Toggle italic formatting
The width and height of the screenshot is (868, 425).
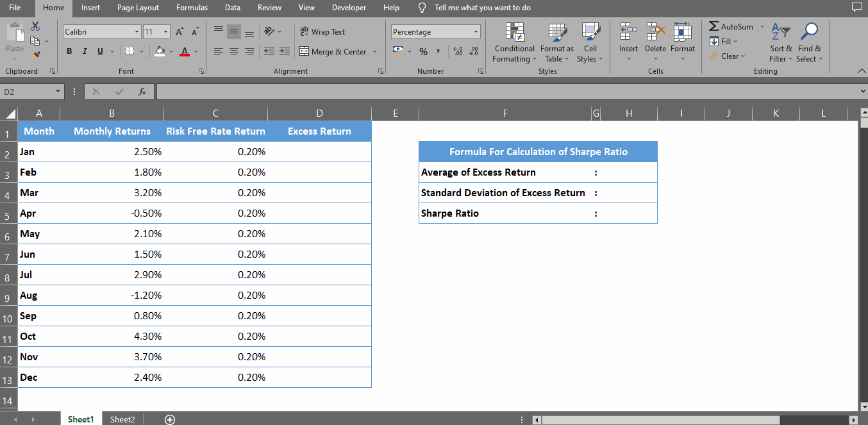click(83, 51)
